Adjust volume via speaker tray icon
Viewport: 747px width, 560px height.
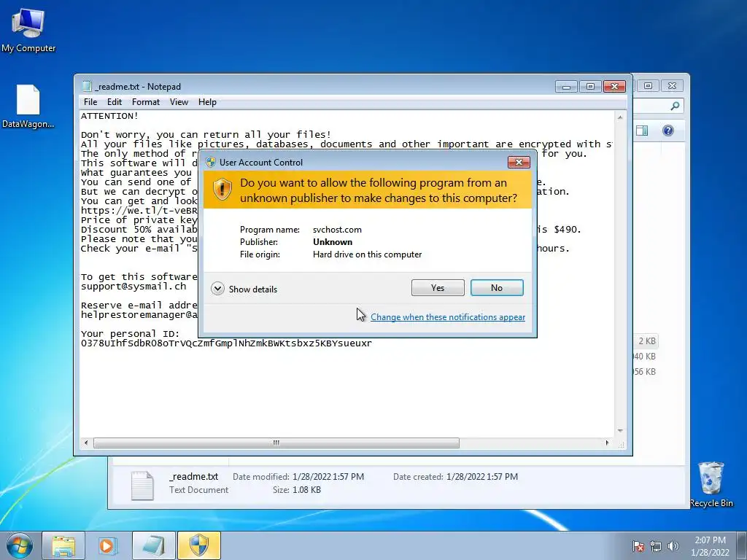point(673,546)
